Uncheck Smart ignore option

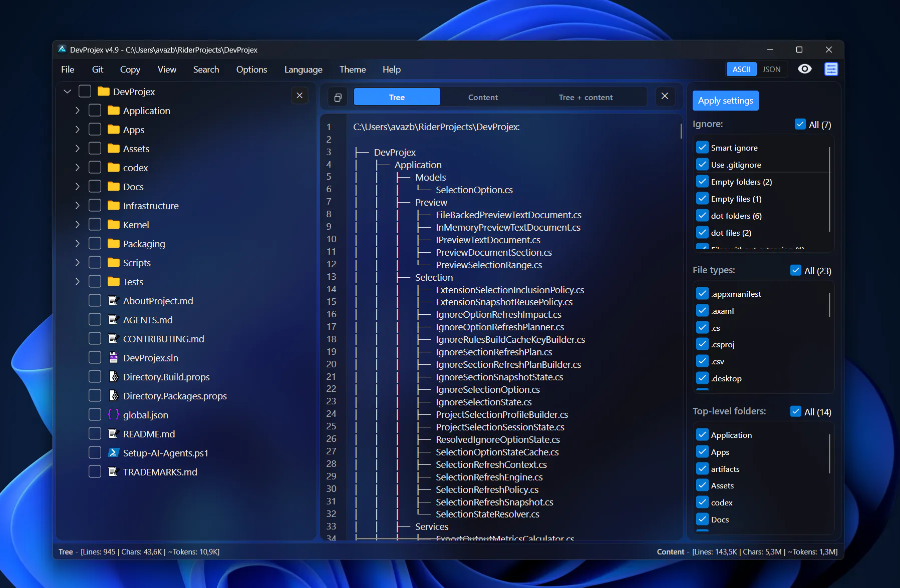[x=702, y=147]
